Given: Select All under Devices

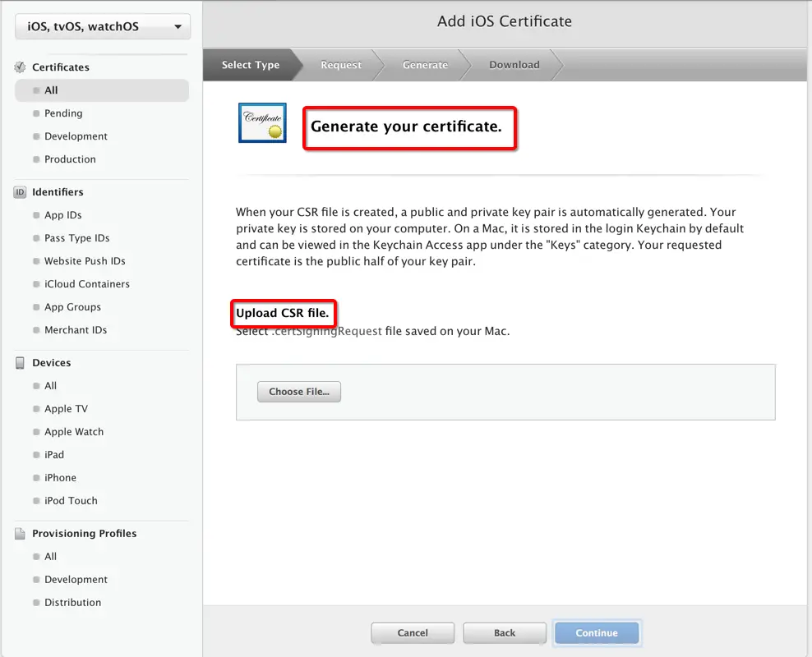Looking at the screenshot, I should pyautogui.click(x=50, y=385).
